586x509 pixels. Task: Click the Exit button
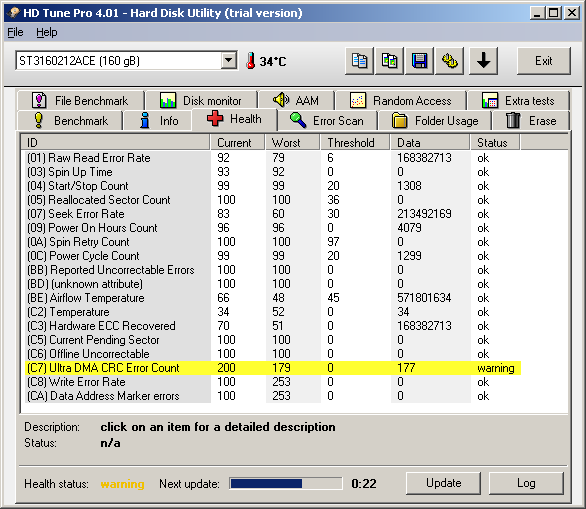[x=543, y=61]
